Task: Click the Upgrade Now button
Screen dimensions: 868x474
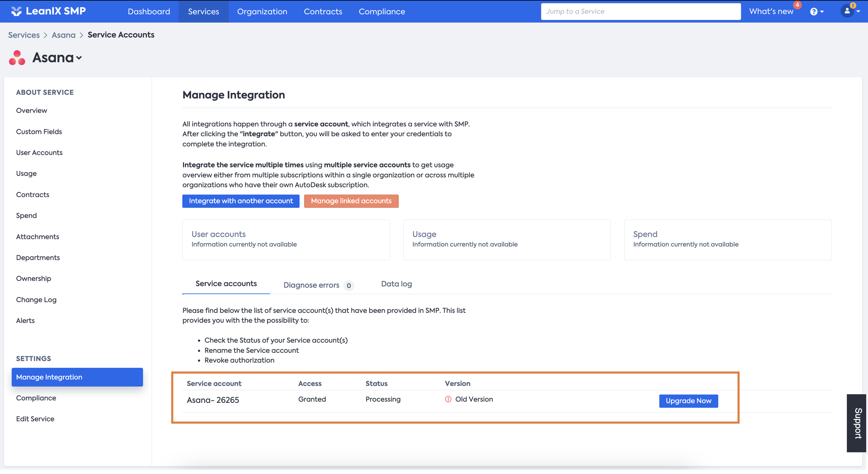Action: (x=688, y=401)
